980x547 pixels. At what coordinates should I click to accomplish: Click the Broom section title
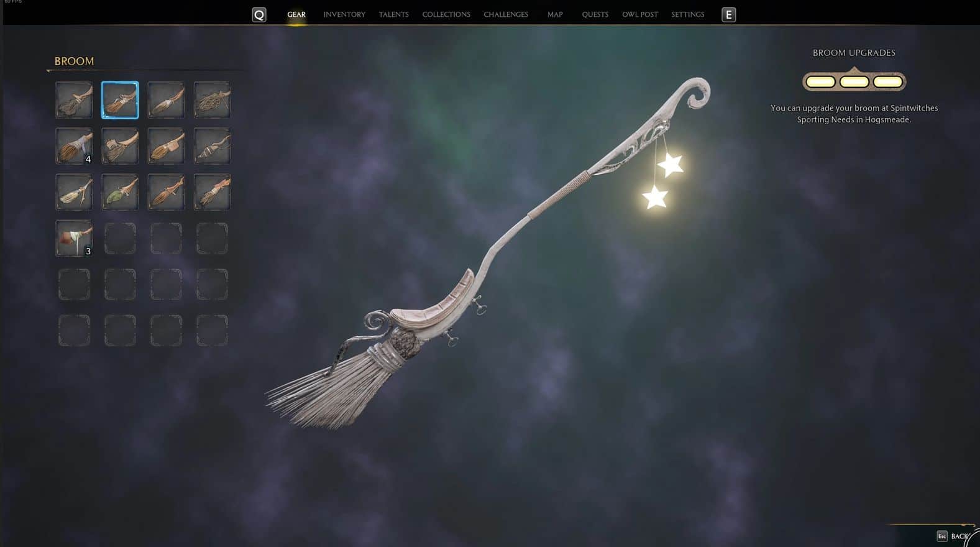click(74, 61)
